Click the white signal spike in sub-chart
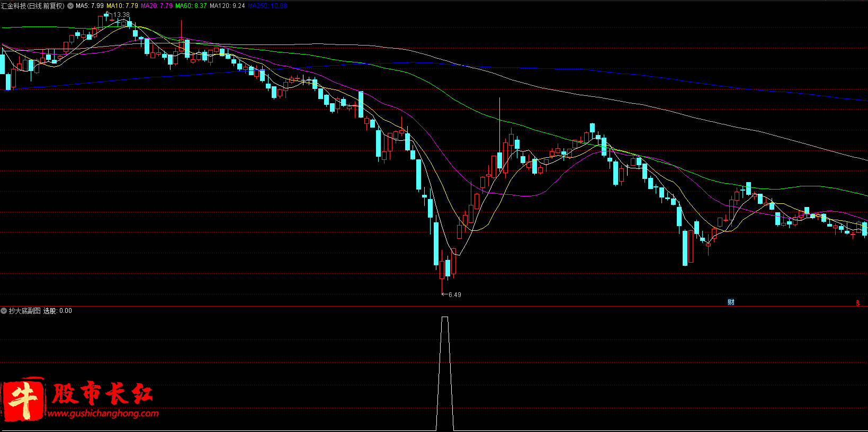 click(445, 373)
